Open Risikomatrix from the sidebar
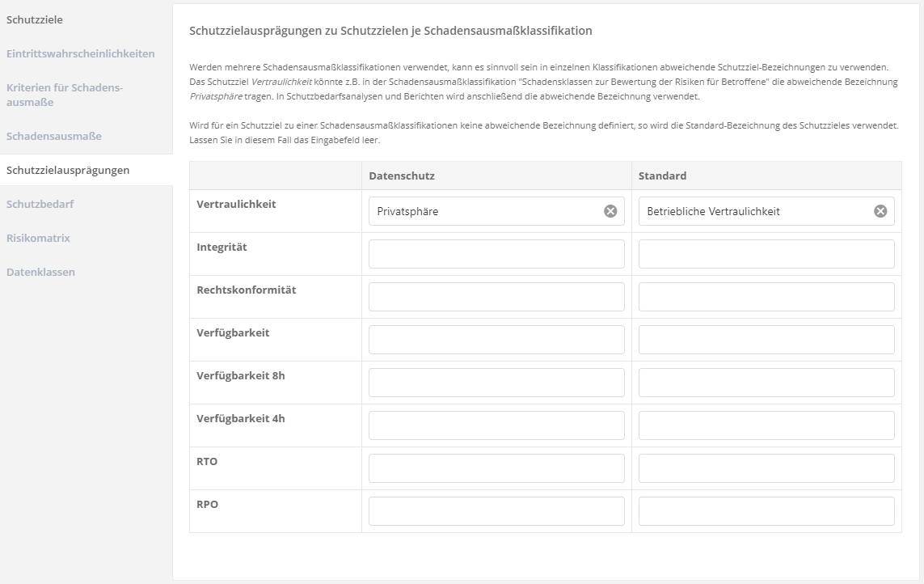 (x=38, y=238)
